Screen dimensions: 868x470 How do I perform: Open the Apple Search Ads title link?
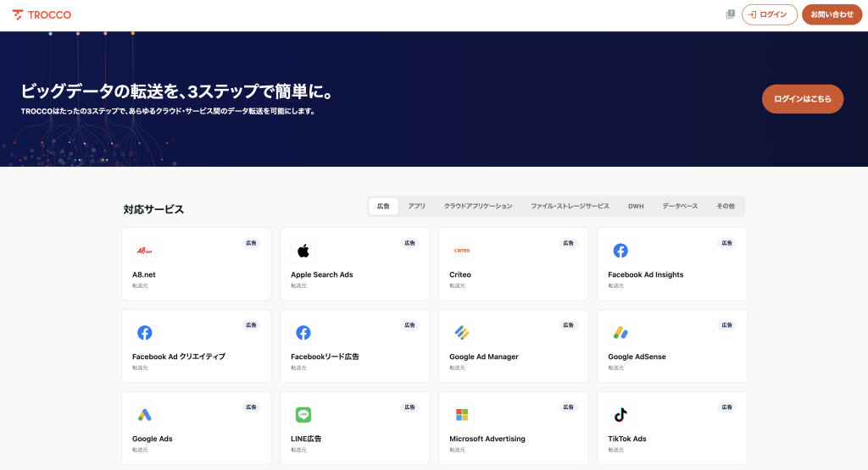coord(321,275)
